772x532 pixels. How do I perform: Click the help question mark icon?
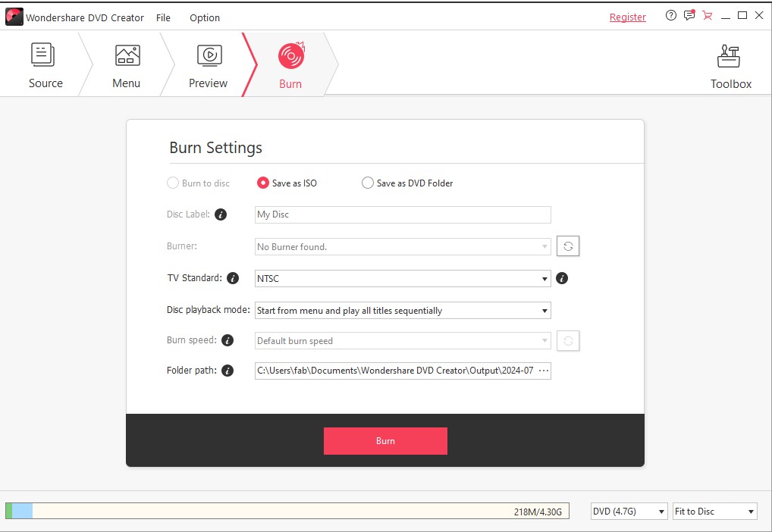pyautogui.click(x=670, y=15)
